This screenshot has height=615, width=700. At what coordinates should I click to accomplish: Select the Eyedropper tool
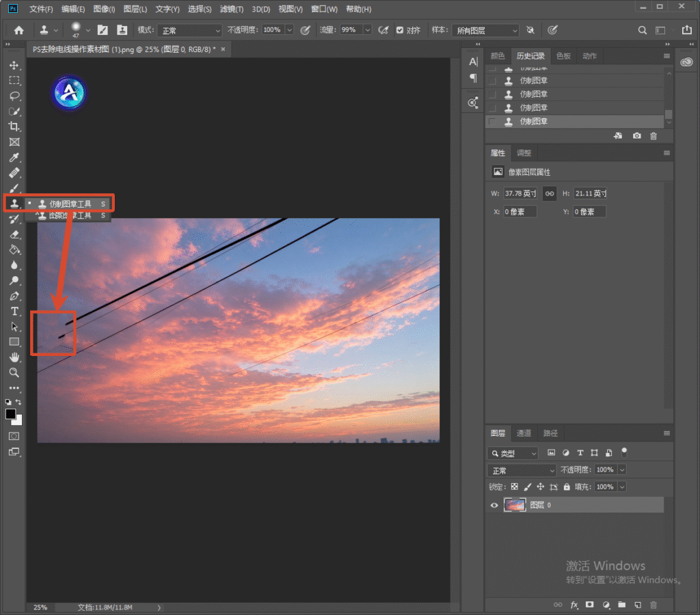coord(14,158)
